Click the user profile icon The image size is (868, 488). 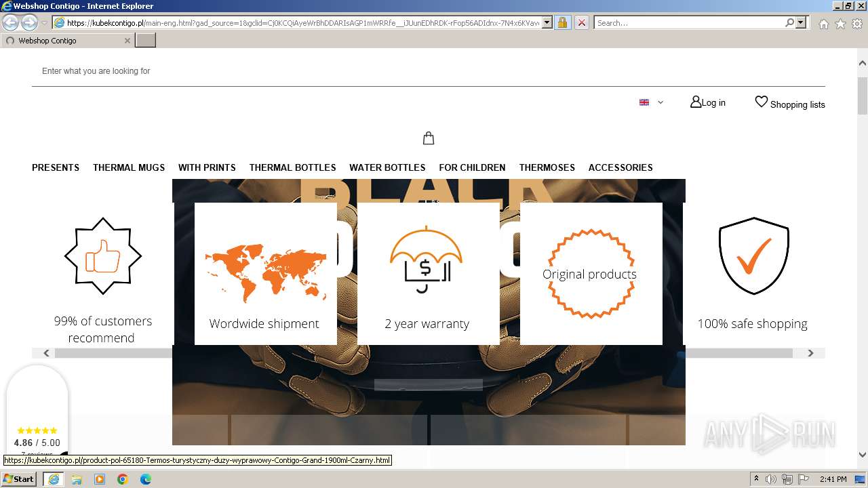(x=696, y=102)
